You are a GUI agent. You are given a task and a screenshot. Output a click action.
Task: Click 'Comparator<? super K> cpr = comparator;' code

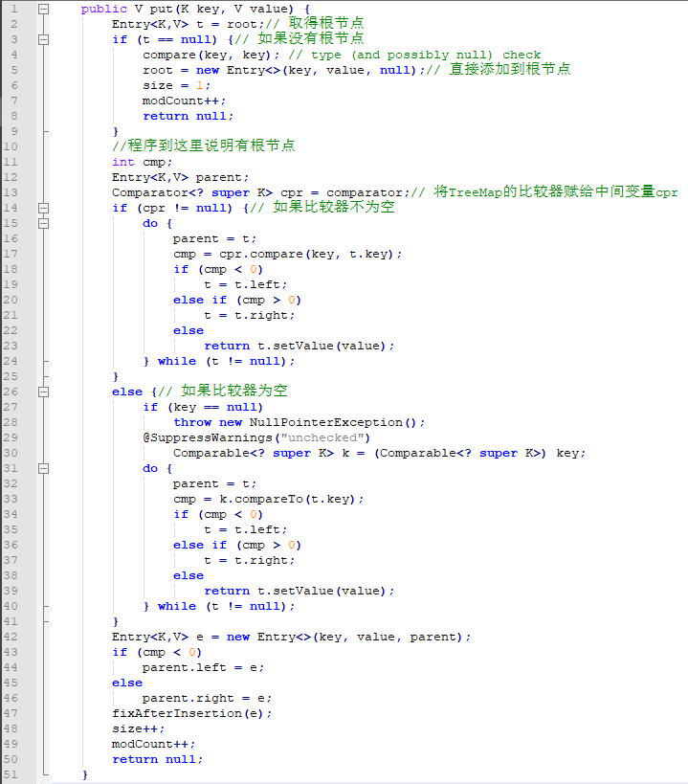260,192
